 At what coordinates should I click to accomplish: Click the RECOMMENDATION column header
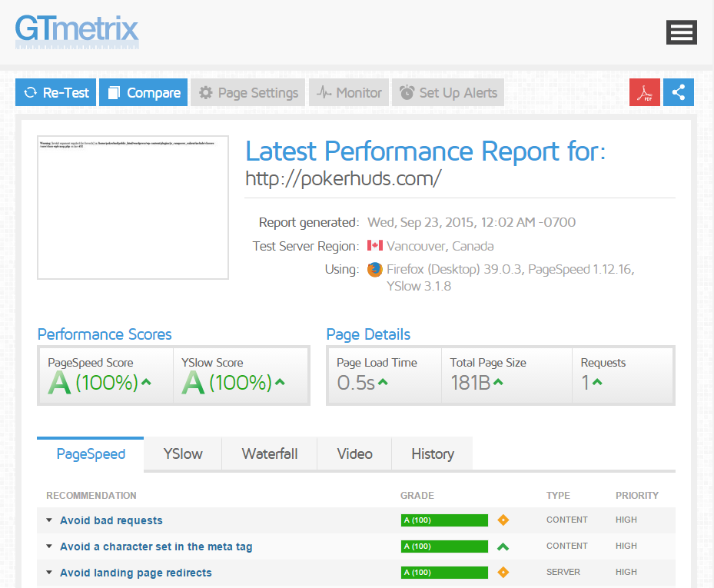(x=91, y=496)
